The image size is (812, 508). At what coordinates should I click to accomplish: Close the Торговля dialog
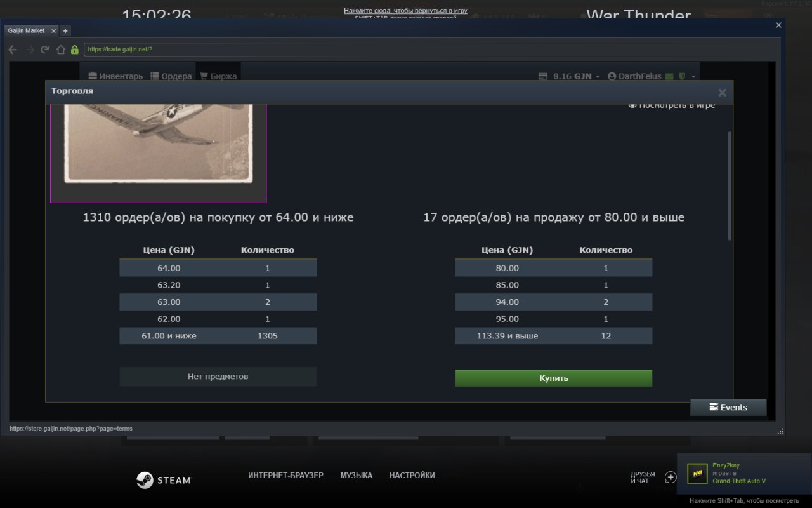722,93
